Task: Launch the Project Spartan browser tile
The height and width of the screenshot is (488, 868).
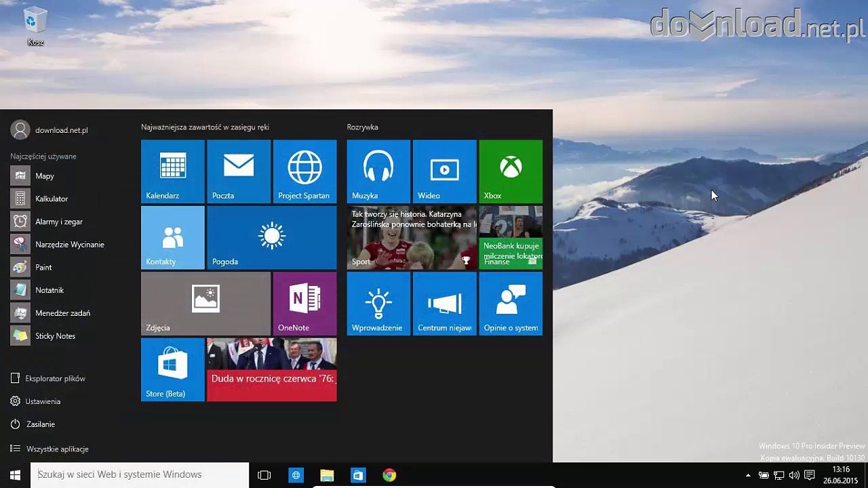Action: click(305, 171)
